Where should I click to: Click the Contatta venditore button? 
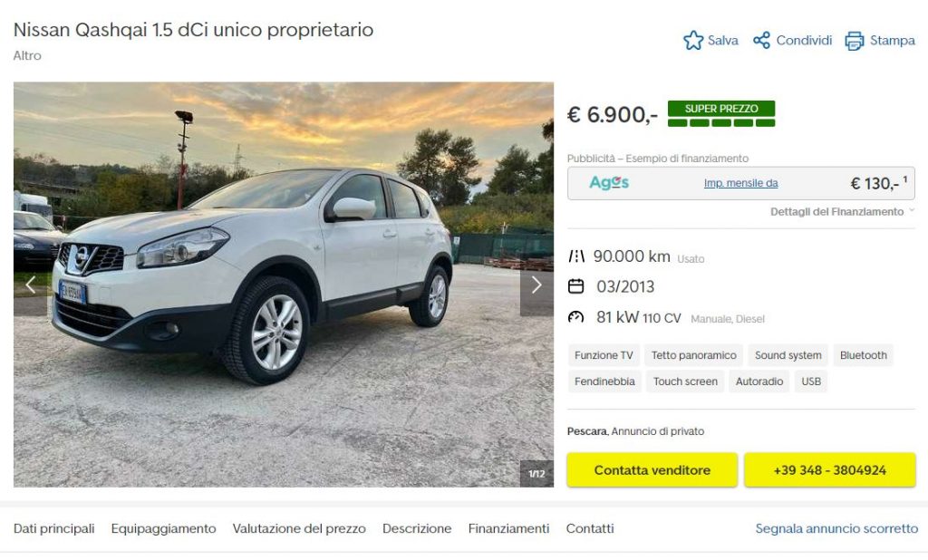click(x=652, y=470)
